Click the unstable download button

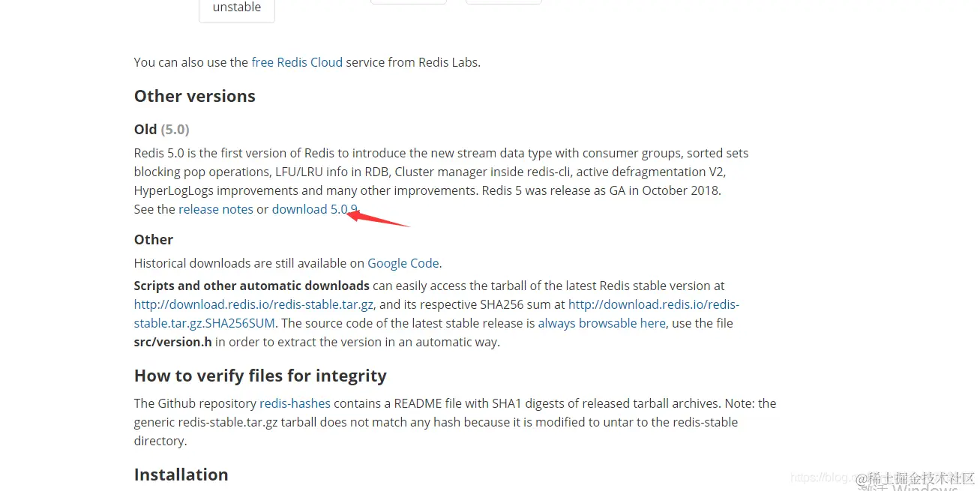(x=237, y=9)
